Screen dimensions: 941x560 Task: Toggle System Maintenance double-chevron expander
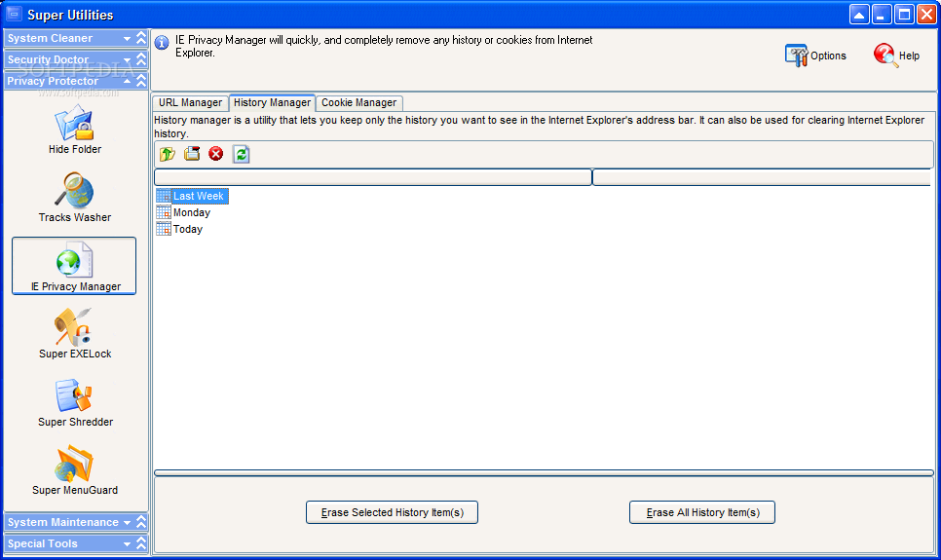pyautogui.click(x=141, y=522)
